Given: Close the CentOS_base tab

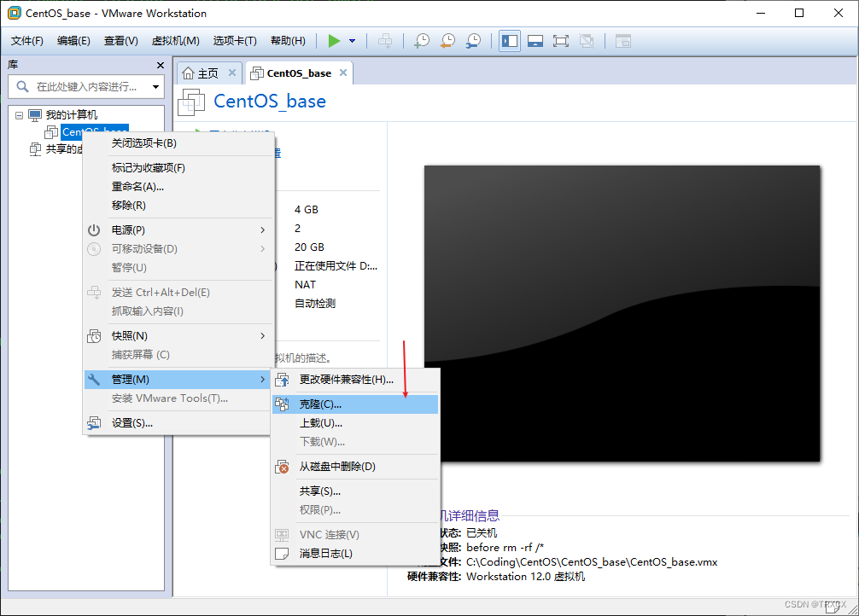Looking at the screenshot, I should click(343, 73).
